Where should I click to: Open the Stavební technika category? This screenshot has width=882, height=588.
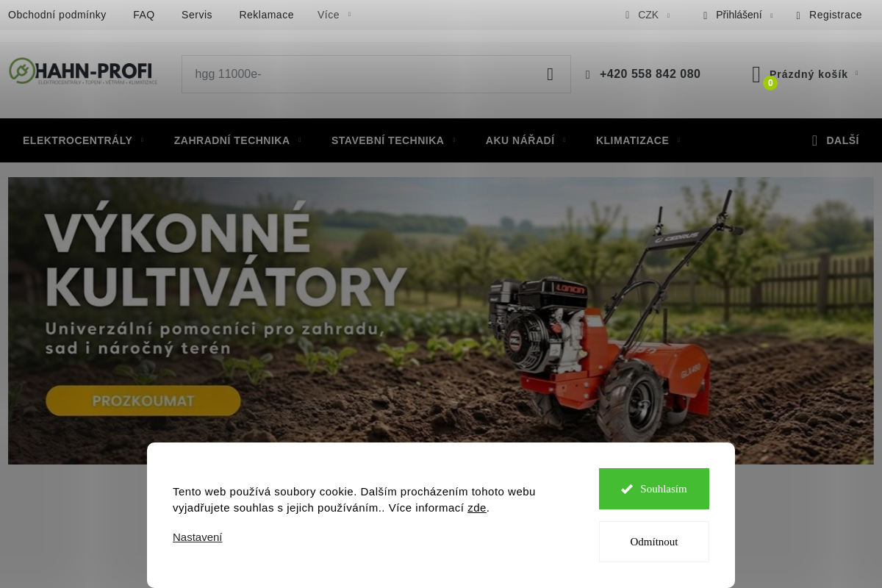click(x=393, y=140)
